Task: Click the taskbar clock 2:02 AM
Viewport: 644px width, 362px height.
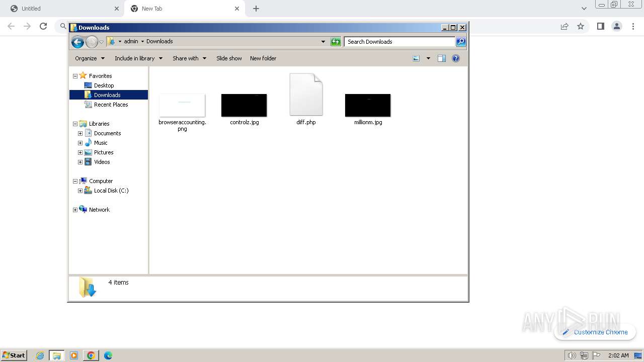Action: pos(618,355)
